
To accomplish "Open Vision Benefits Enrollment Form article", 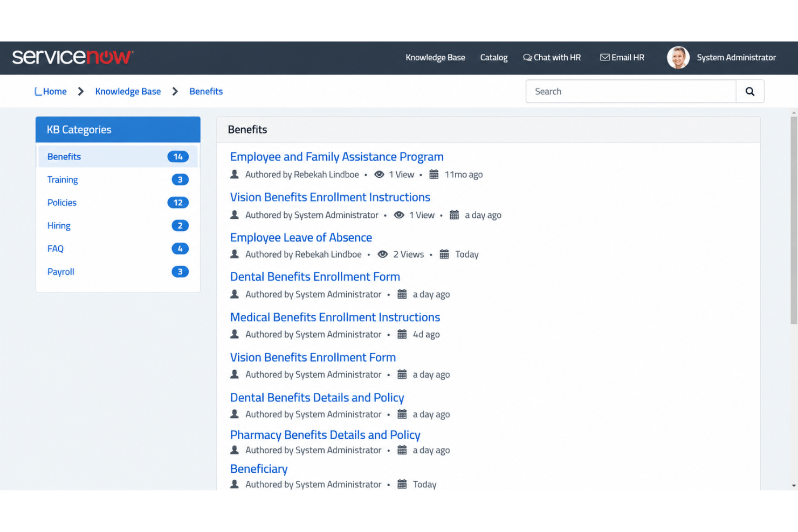I will [x=313, y=357].
